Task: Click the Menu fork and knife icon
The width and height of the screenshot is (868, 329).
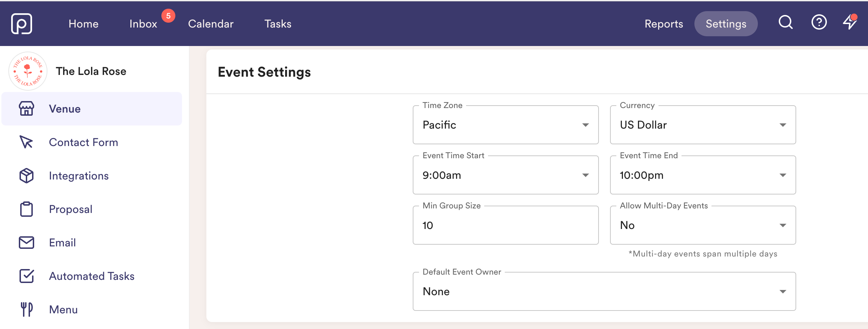Action: coord(26,309)
